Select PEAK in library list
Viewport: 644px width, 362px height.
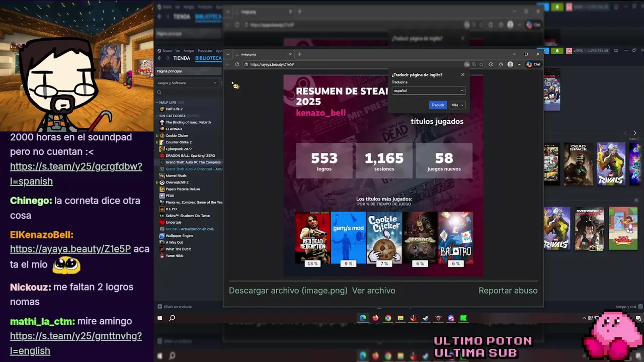[170, 196]
